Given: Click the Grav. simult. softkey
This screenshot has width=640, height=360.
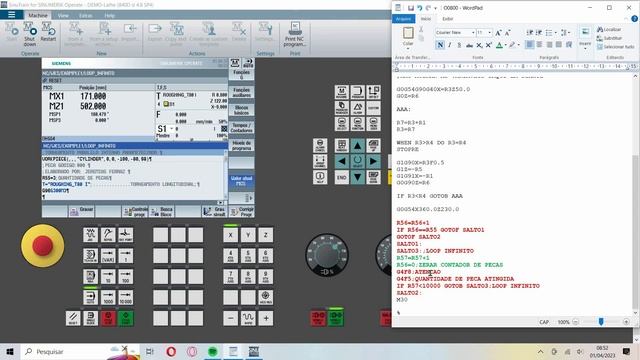Looking at the screenshot, I should 215,211.
